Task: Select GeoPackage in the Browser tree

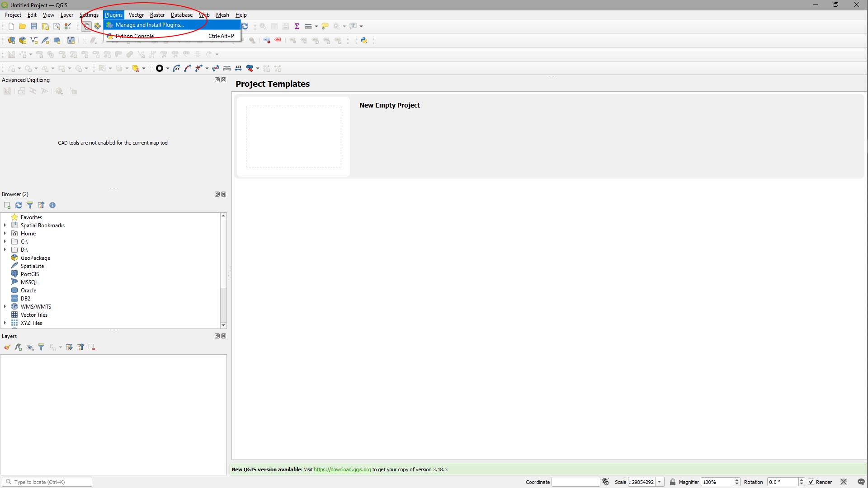Action: (x=35, y=258)
